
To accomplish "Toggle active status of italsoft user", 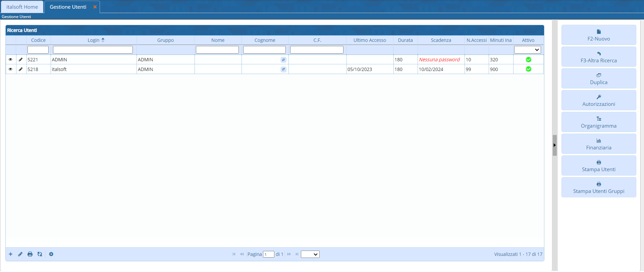I will tap(528, 69).
